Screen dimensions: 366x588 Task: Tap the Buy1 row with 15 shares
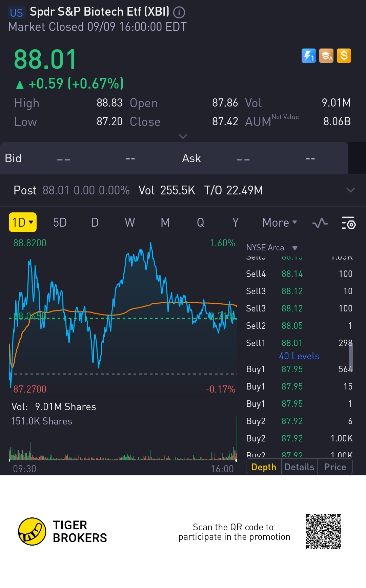pyautogui.click(x=299, y=386)
